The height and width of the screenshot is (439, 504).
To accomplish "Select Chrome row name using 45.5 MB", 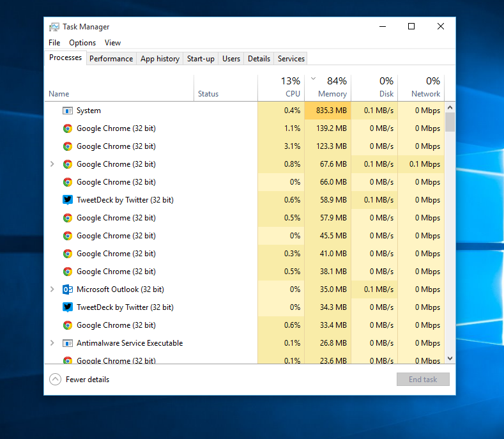I will pyautogui.click(x=116, y=236).
